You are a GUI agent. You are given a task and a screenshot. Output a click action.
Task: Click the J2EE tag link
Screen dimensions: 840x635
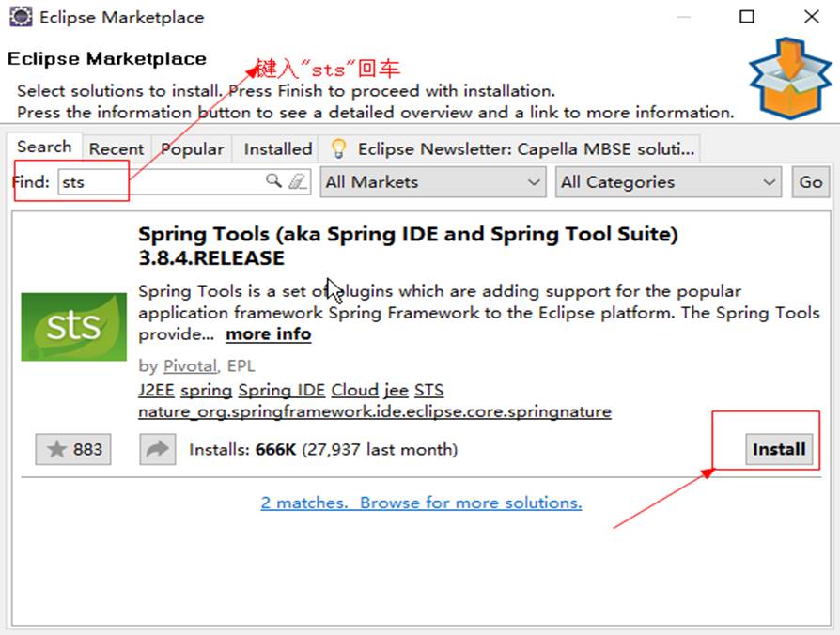[156, 390]
